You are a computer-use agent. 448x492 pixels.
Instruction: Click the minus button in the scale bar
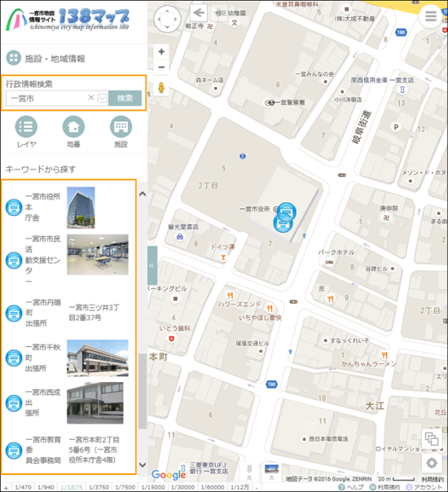click(257, 488)
